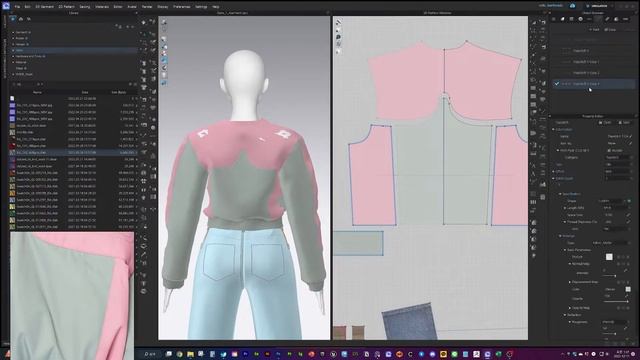Open the Materials menu
The height and width of the screenshot is (360, 640).
click(x=102, y=7)
